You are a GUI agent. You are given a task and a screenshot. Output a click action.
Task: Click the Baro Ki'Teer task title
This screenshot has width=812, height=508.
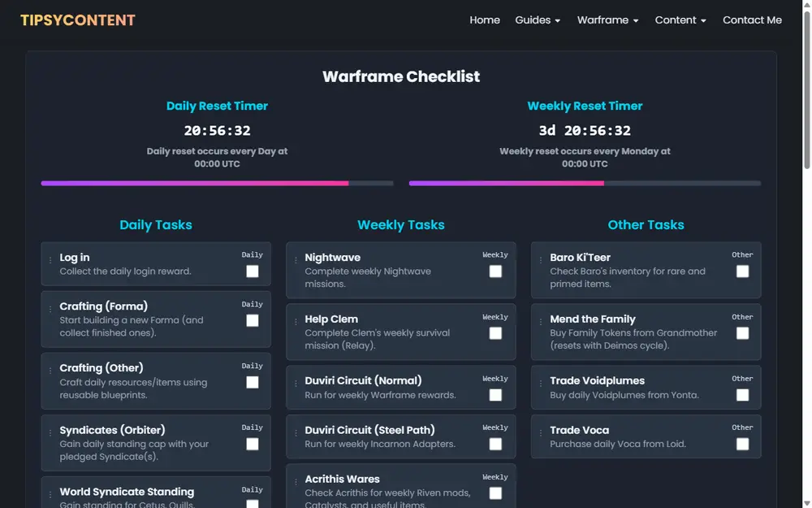580,258
